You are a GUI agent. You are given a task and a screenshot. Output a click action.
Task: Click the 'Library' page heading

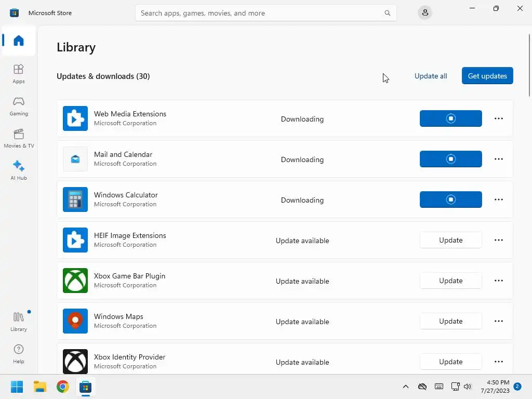point(76,47)
